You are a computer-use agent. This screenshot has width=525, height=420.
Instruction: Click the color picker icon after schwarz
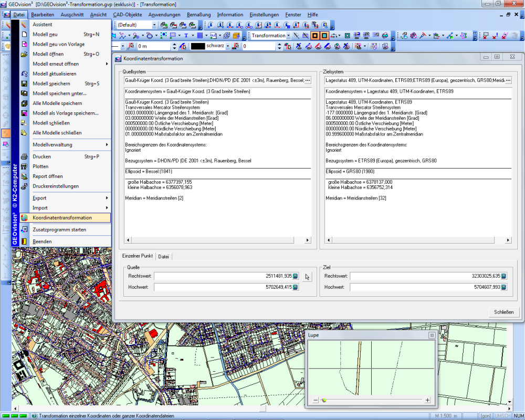[236, 46]
